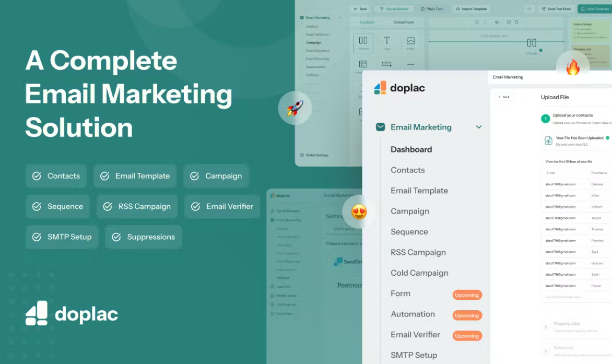The image size is (612, 364).
Task: Select the Image content block
Action: (x=410, y=42)
